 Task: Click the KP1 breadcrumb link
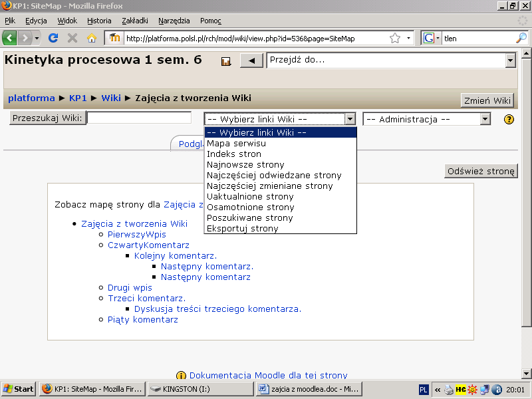coord(78,98)
